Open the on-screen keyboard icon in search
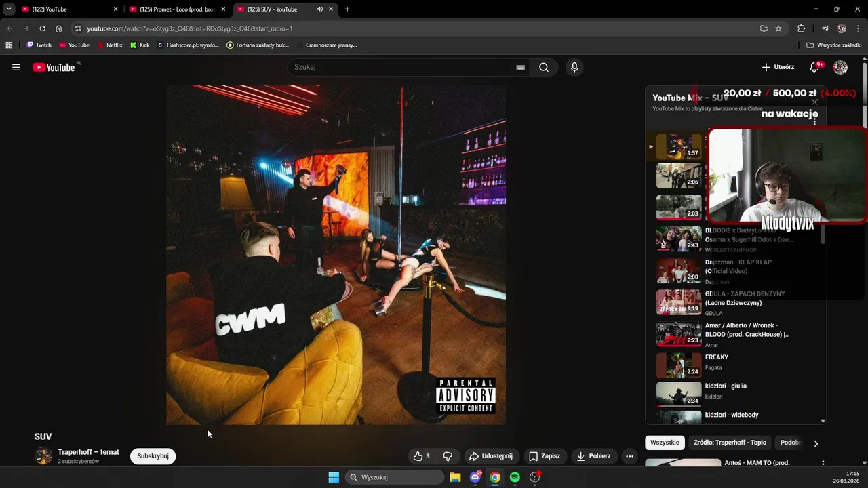Image resolution: width=868 pixels, height=488 pixels. point(520,67)
